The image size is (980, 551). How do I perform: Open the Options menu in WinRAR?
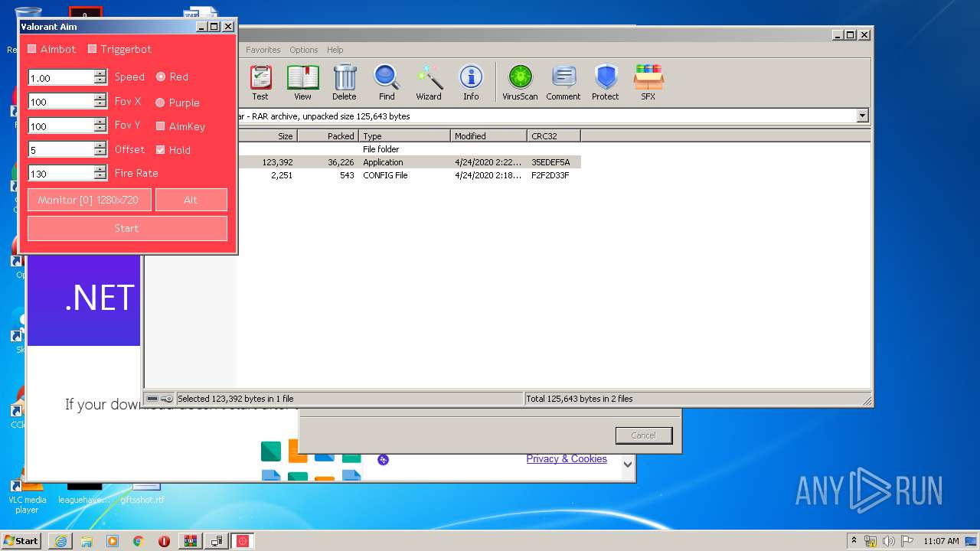(x=304, y=50)
